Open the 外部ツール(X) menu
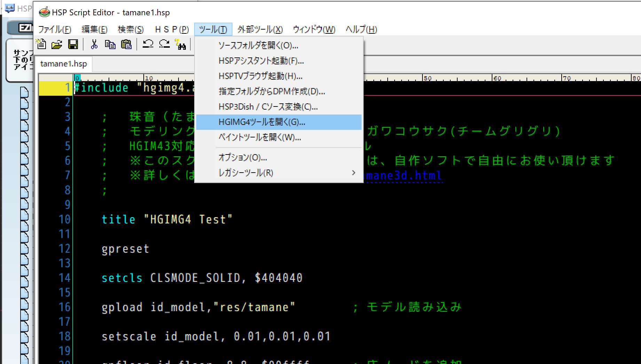Viewport: 641px width, 364px height. coord(260,30)
